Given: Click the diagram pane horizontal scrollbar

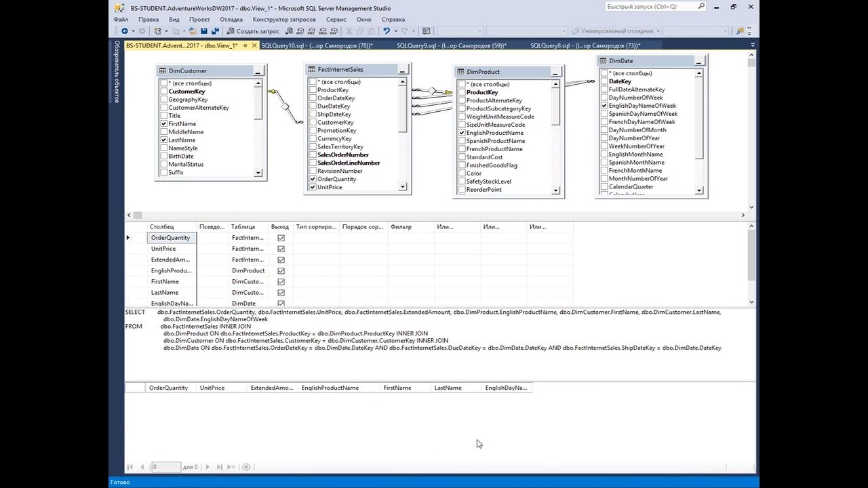Looking at the screenshot, I should (x=435, y=215).
